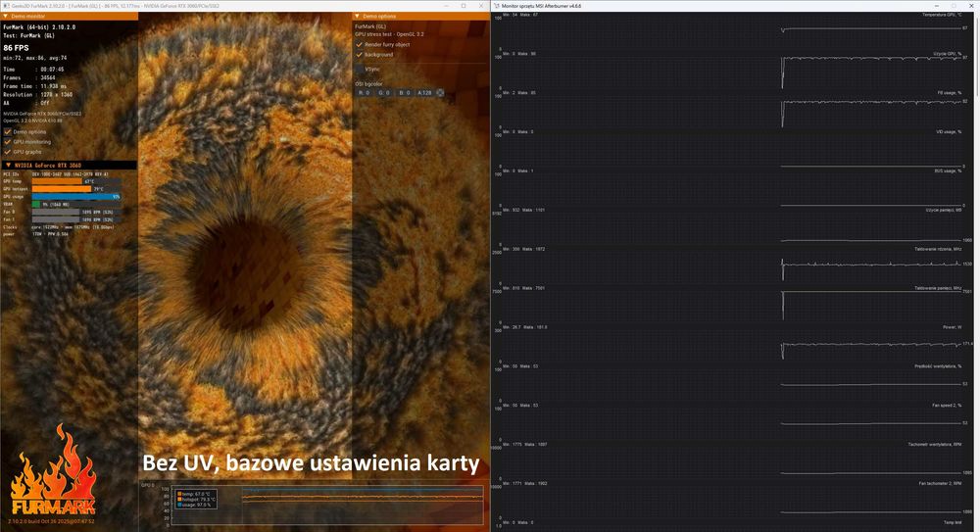Viewport: 980px width, 532px height.
Task: Click the Fan speed 2 graph in Afterburner
Action: [732, 424]
